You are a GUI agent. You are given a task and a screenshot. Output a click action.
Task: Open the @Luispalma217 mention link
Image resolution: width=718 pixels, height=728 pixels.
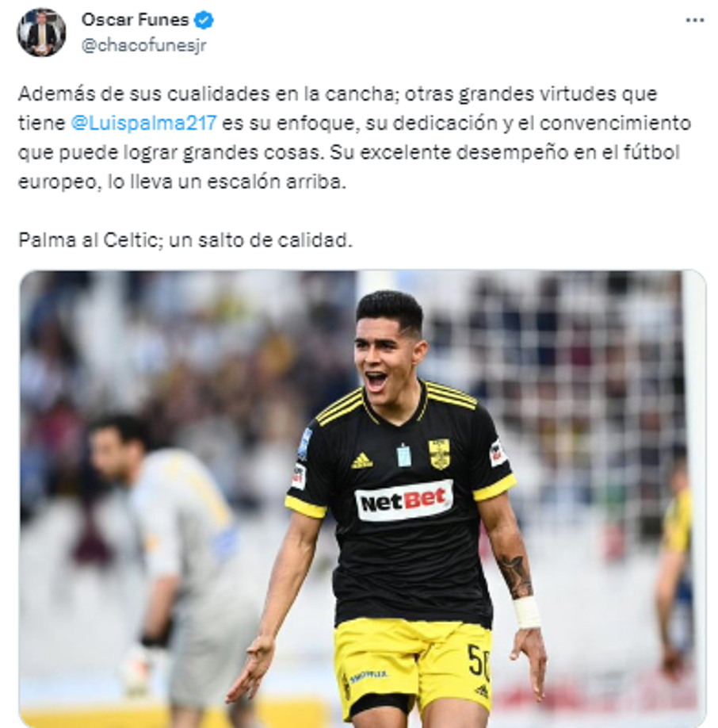(143, 123)
